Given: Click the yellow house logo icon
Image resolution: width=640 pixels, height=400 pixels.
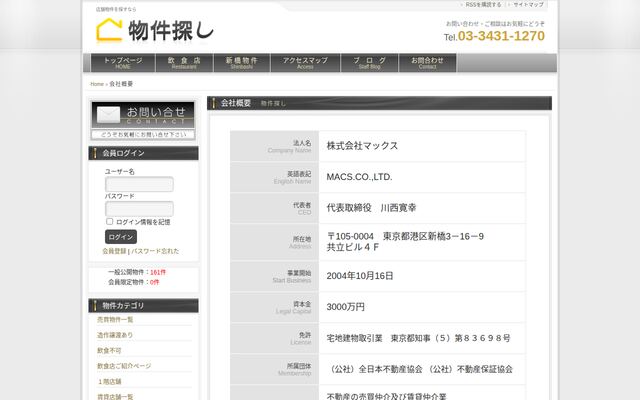Looking at the screenshot, I should coord(109,30).
